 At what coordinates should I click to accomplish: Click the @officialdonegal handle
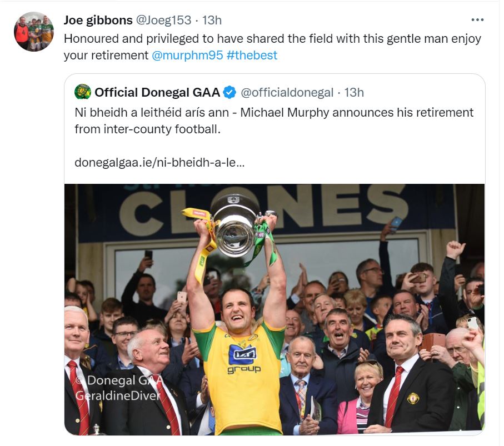click(287, 93)
